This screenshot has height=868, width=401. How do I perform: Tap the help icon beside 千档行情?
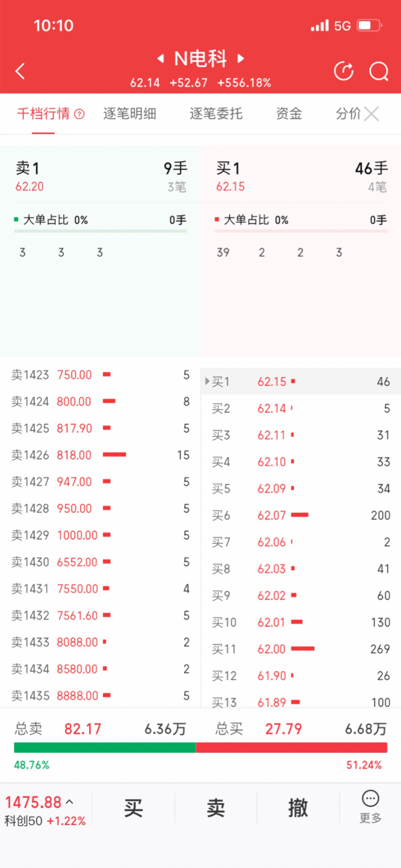(79, 114)
